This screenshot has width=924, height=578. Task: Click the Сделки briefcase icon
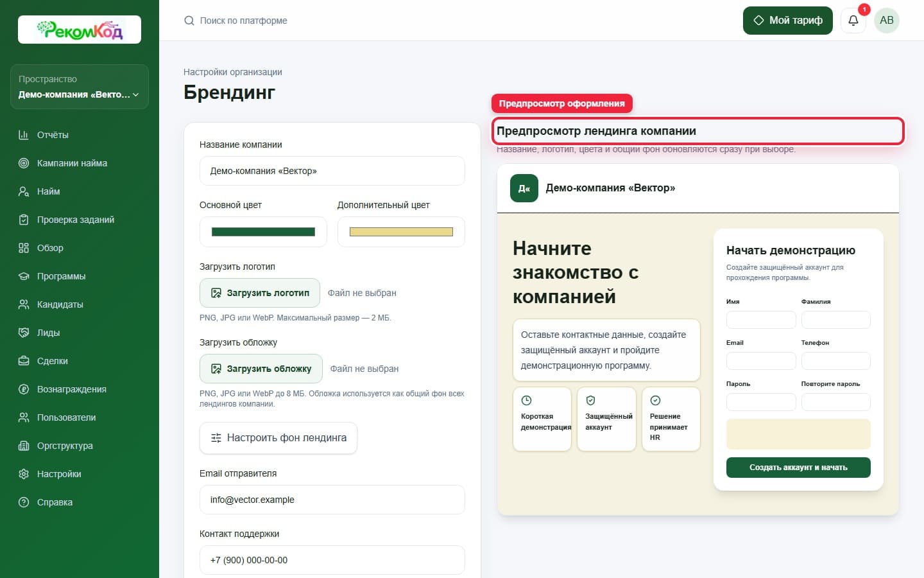pyautogui.click(x=24, y=361)
